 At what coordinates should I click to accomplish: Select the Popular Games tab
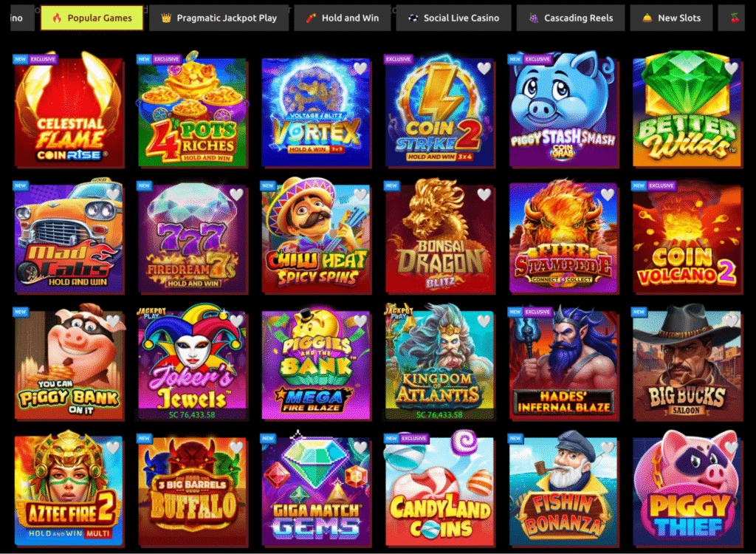click(x=92, y=18)
